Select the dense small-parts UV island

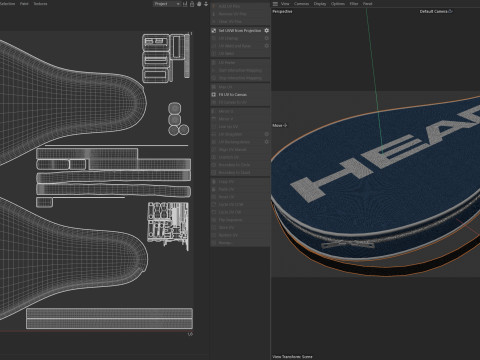pos(168,226)
